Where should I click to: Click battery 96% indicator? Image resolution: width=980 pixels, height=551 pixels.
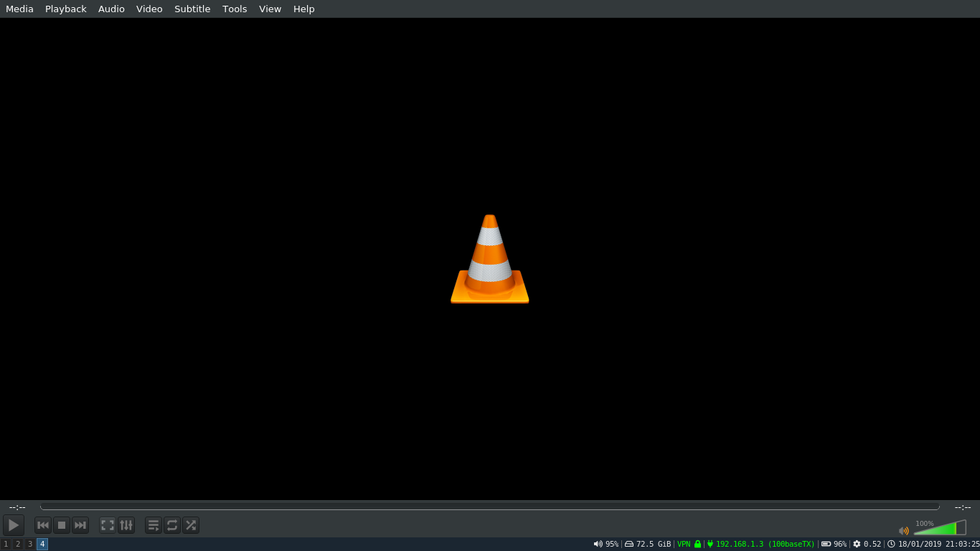tap(834, 545)
